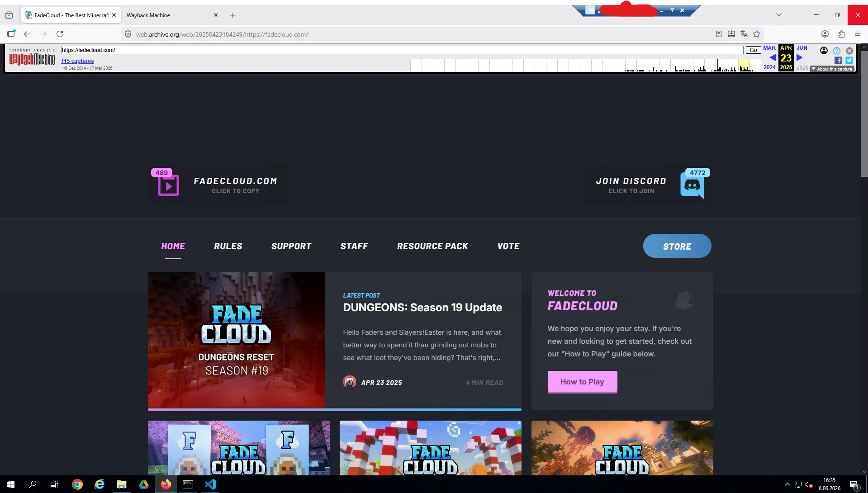The width and height of the screenshot is (868, 493).
Task: Open File Explorer from the taskbar
Action: [x=121, y=484]
